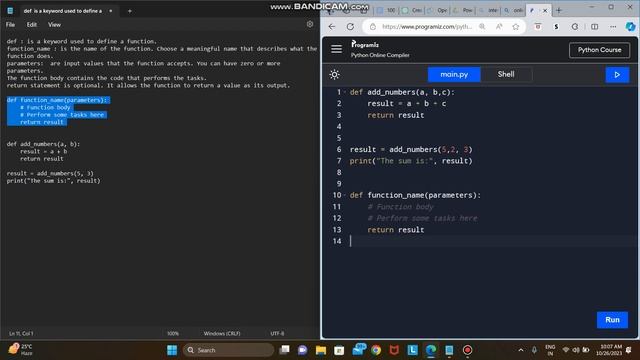Click the Programiz logo
The image size is (640, 360).
coord(365,44)
